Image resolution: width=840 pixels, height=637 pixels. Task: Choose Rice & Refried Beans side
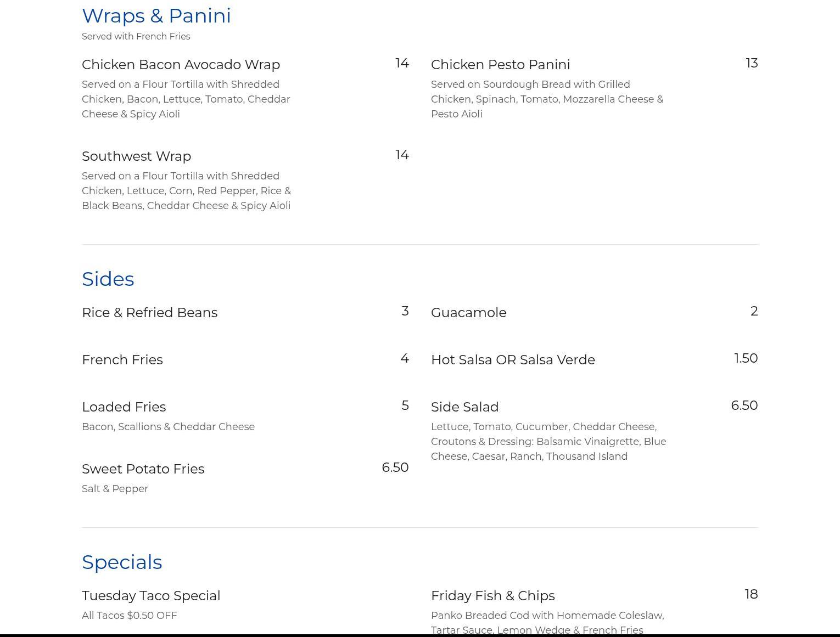click(149, 313)
